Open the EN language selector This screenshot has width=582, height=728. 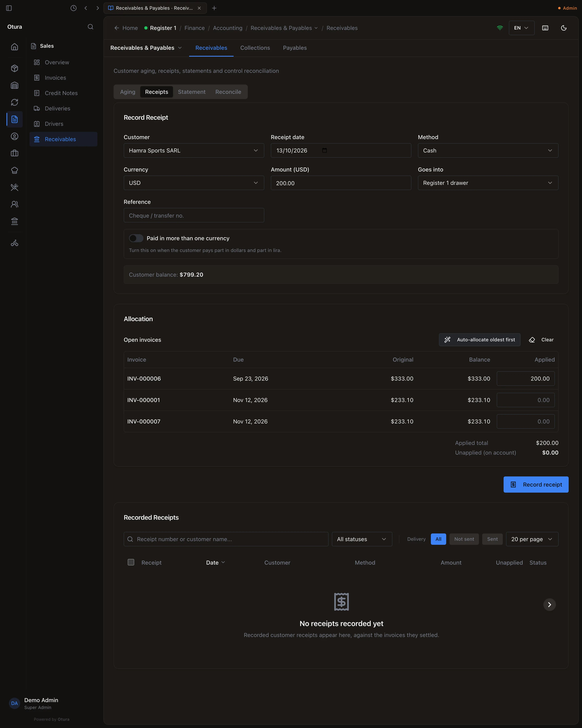(x=521, y=28)
